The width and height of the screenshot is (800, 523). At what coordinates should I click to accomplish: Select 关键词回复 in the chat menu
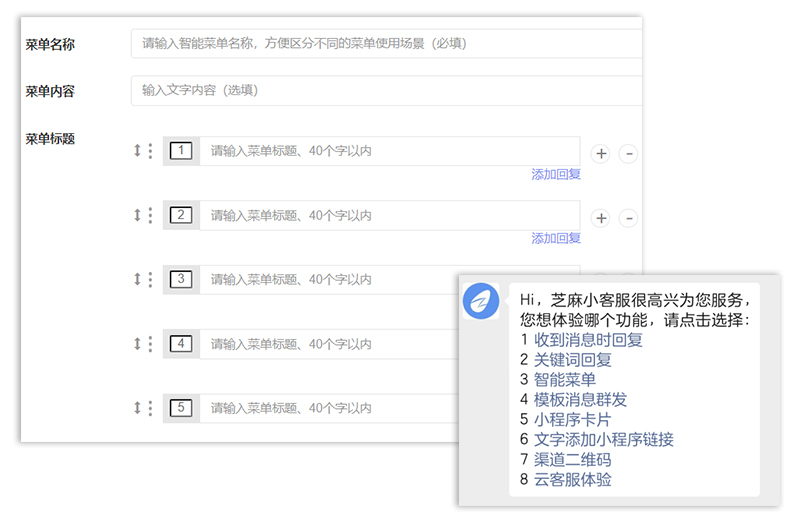[572, 360]
